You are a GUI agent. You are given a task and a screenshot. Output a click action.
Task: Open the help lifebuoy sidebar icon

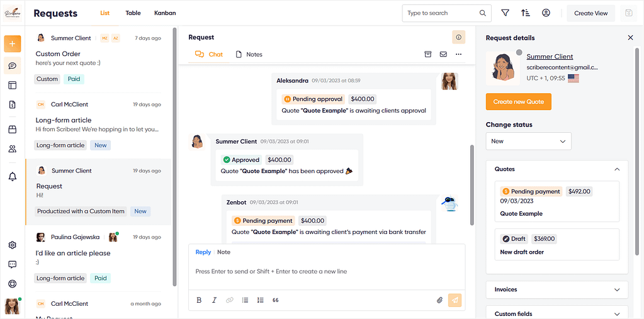pyautogui.click(x=13, y=284)
